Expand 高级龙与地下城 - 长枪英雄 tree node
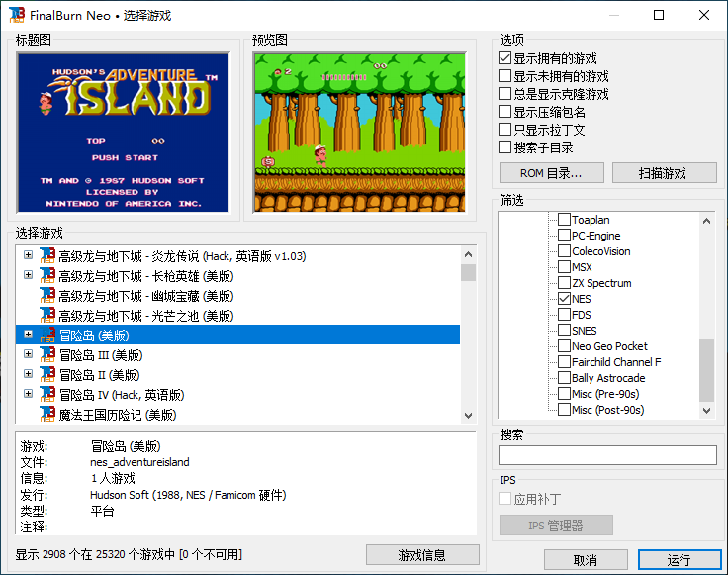The width and height of the screenshot is (728, 575). (29, 274)
